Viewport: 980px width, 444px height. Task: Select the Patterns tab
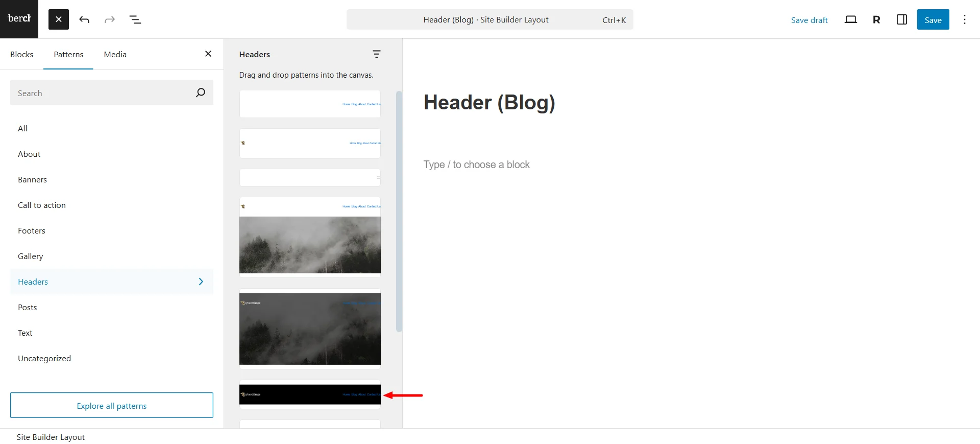pyautogui.click(x=68, y=54)
